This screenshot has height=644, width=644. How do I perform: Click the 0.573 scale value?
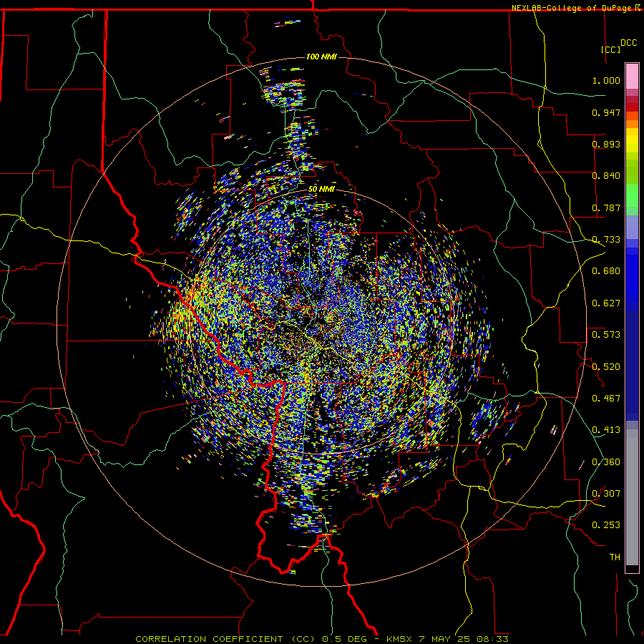click(606, 335)
